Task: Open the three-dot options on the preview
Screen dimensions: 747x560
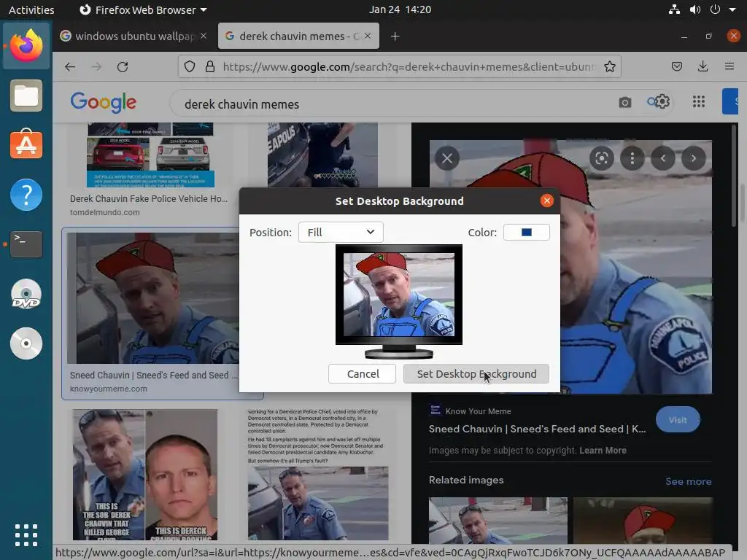Action: pyautogui.click(x=632, y=158)
